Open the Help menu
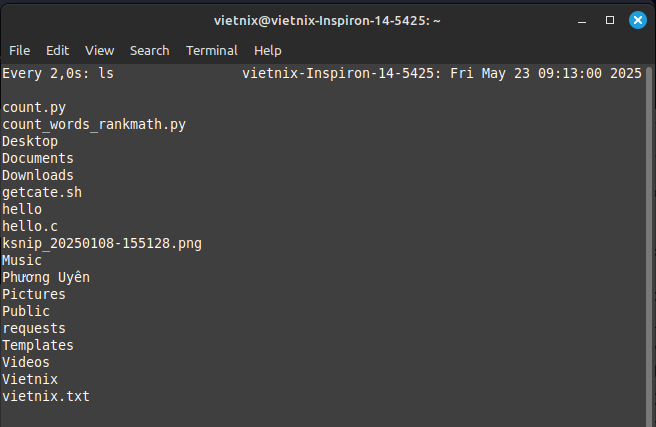656x427 pixels. [x=268, y=51]
